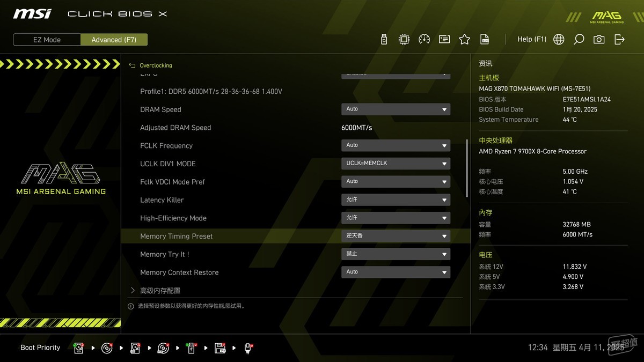Click the Boot Priority label
Viewport: 644px width, 362px height.
tap(40, 348)
